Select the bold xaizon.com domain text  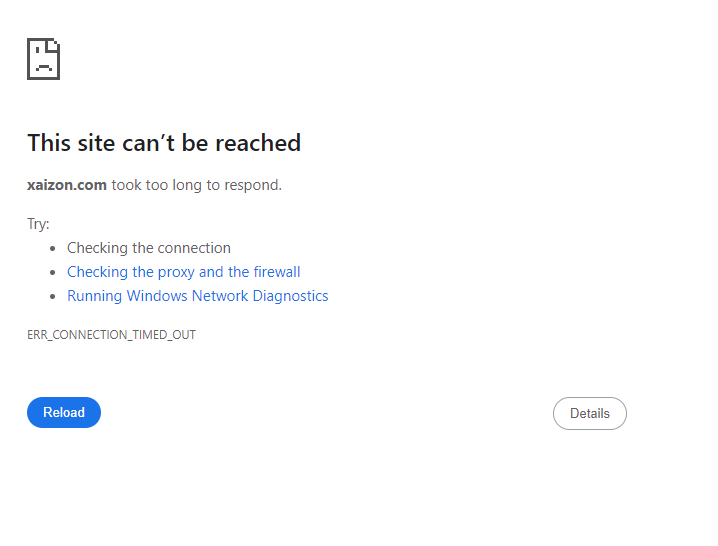click(x=67, y=185)
